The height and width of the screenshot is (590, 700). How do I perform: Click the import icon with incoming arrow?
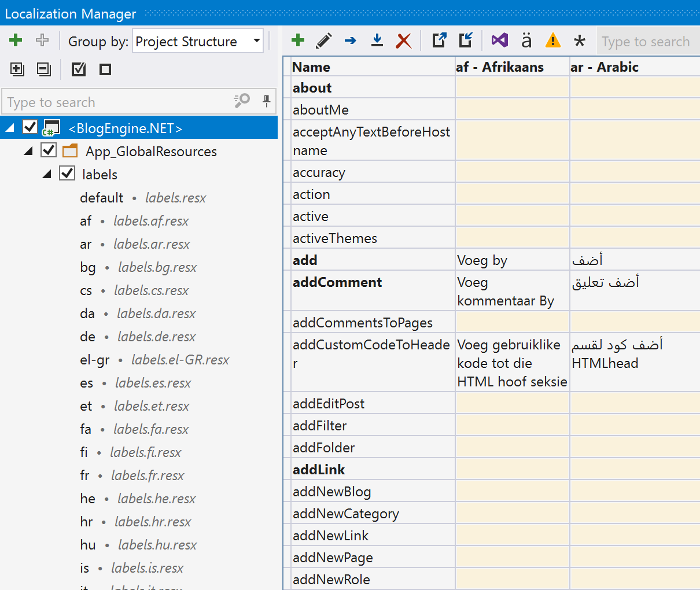(x=466, y=40)
